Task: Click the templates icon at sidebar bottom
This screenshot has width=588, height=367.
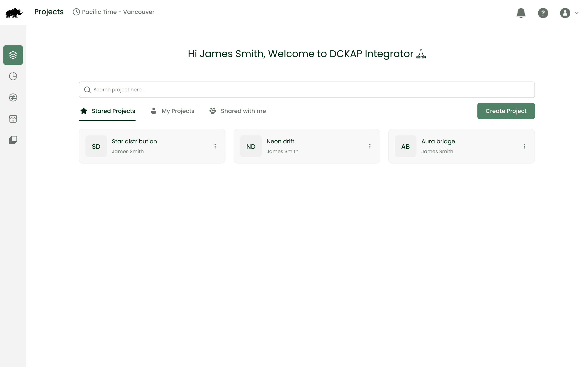Action: 13,139
